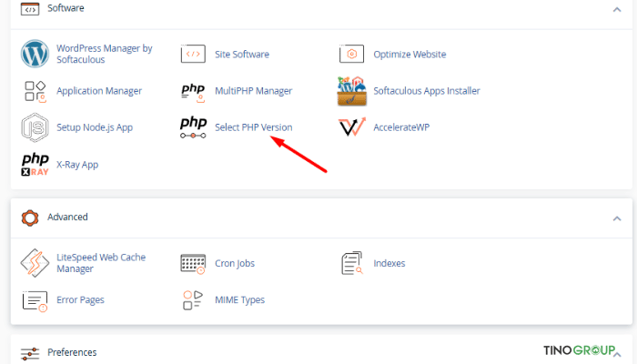Viewport: 637px width, 364px height.
Task: Click the Softaculous Apps Installer toolbox icon
Action: (x=352, y=91)
